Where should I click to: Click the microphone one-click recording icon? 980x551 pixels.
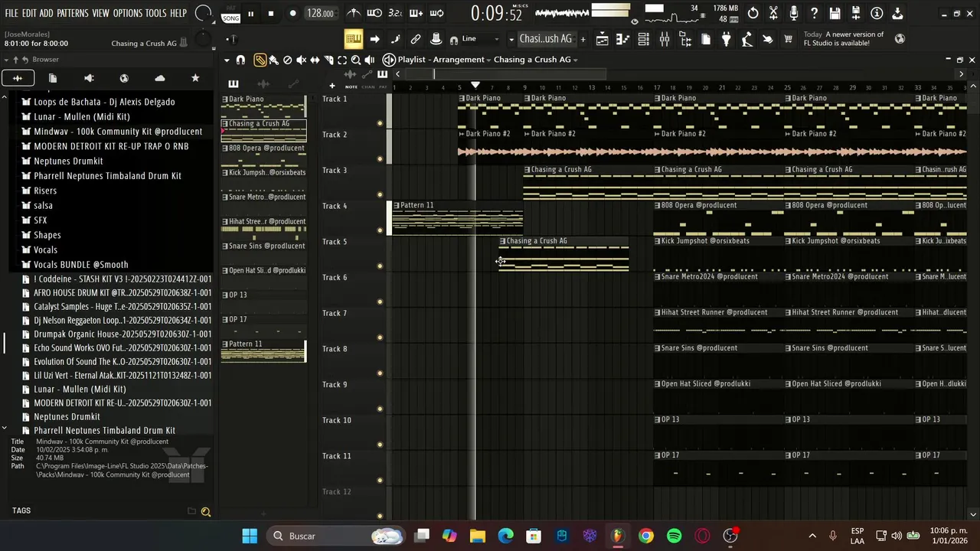[x=794, y=13]
